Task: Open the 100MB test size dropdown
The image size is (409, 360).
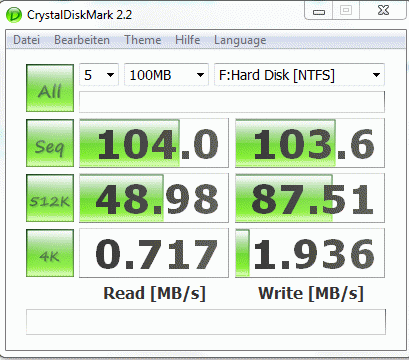Action: click(166, 75)
